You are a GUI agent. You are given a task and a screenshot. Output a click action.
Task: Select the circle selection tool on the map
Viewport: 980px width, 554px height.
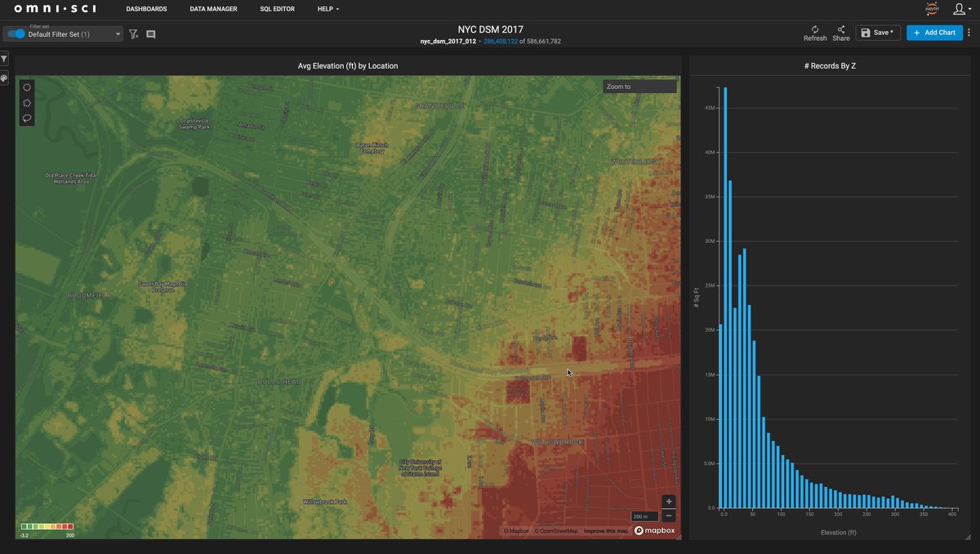pyautogui.click(x=27, y=87)
